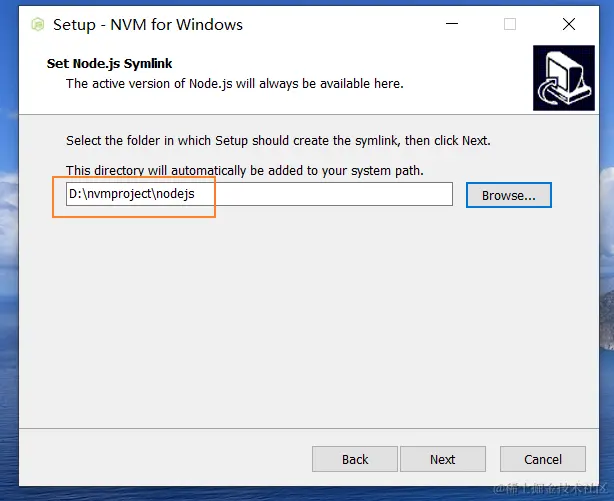The height and width of the screenshot is (501, 614).
Task: Click text 'Select the folder in which Setup should create the symlink'
Action: tap(232, 141)
